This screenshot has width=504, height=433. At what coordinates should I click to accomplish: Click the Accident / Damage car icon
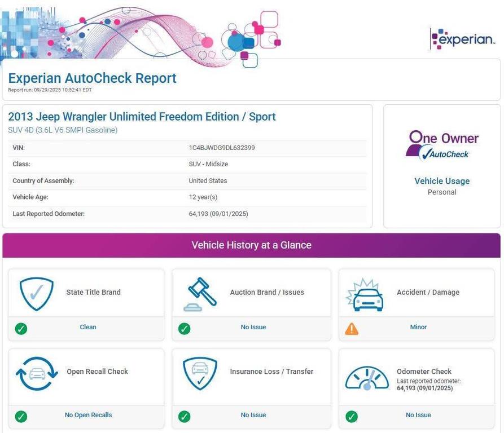[x=365, y=295]
